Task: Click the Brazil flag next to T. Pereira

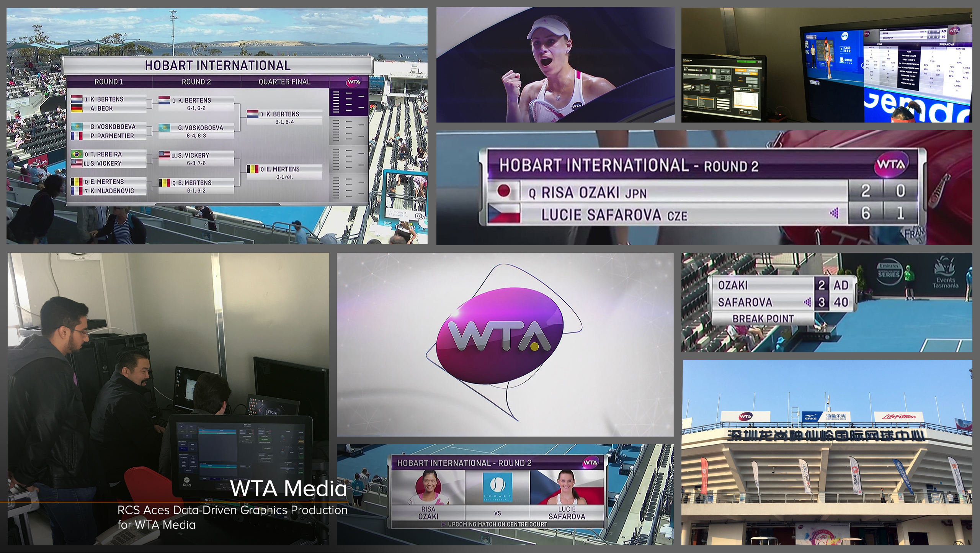Action: [77, 154]
